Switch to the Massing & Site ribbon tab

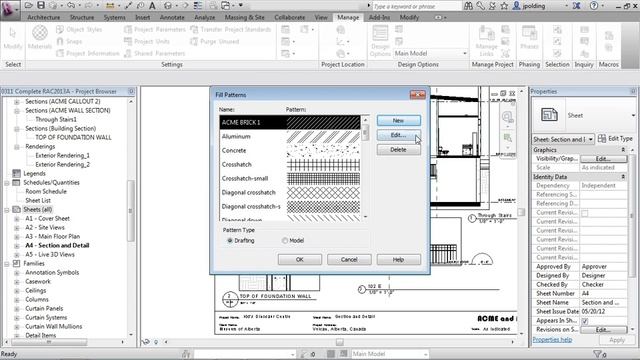244,17
